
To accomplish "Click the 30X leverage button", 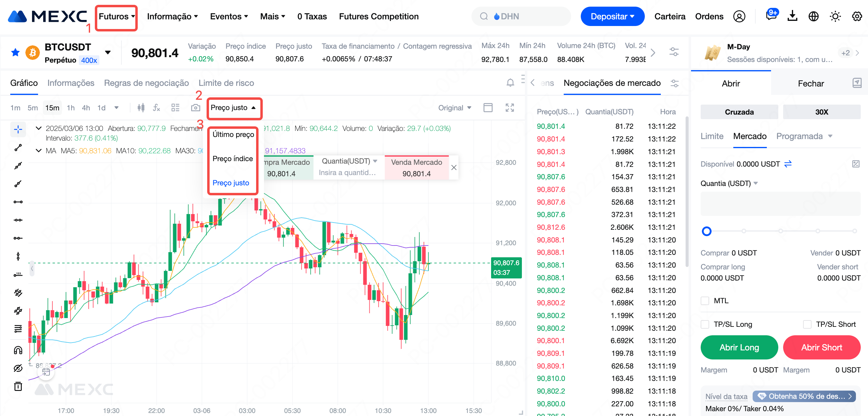I will [821, 112].
